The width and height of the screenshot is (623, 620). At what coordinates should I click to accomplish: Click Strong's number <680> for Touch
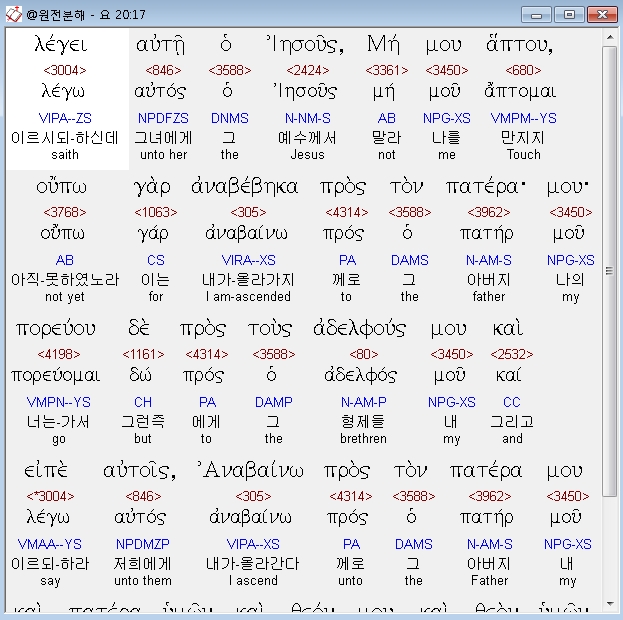(x=523, y=70)
